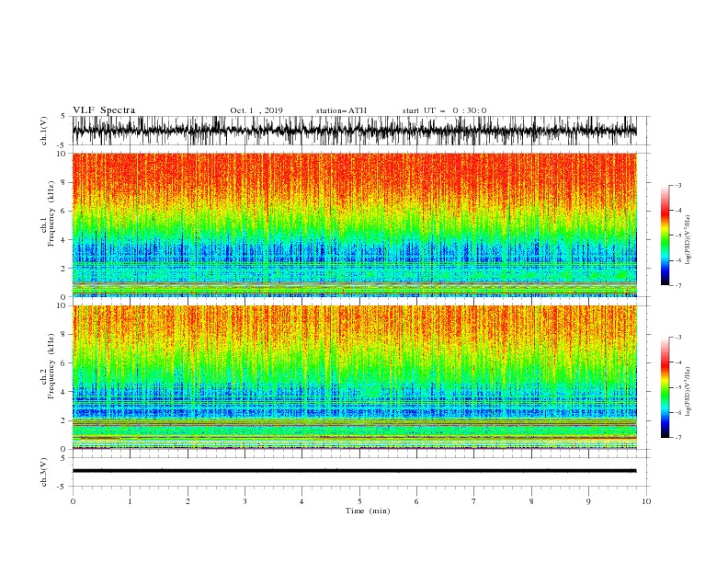The height and width of the screenshot is (563, 728).
Task: Click the "-3" label on the ch.1 color bar
Action: 678,185
